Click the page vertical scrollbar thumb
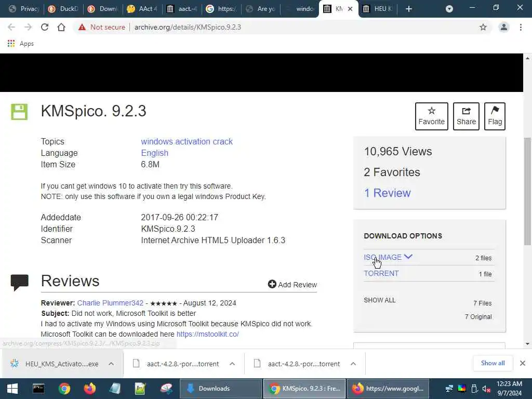The width and height of the screenshot is (532, 399). click(527, 191)
